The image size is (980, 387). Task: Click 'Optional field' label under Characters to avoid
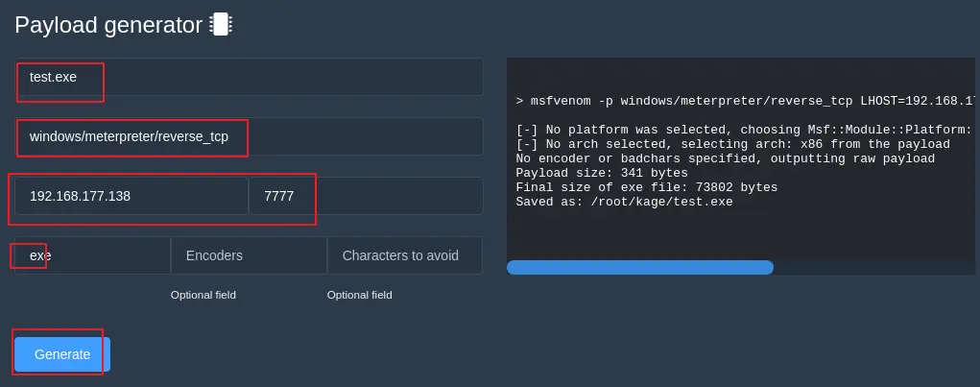(359, 295)
